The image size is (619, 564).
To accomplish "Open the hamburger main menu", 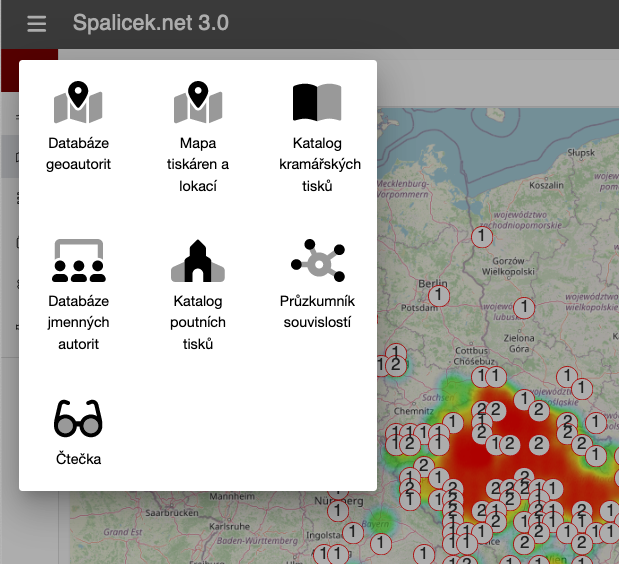I will click(37, 24).
